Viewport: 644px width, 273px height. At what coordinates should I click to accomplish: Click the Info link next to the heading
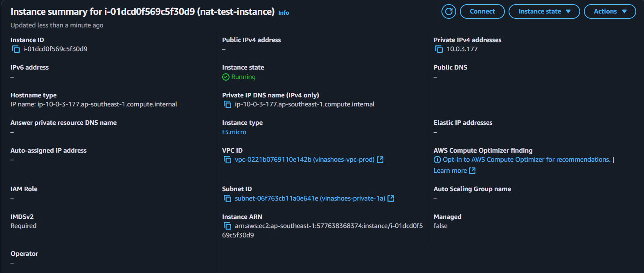(x=284, y=12)
